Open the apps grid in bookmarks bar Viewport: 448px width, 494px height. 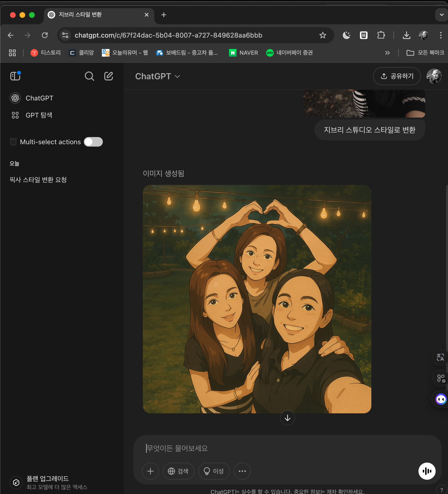[12, 53]
